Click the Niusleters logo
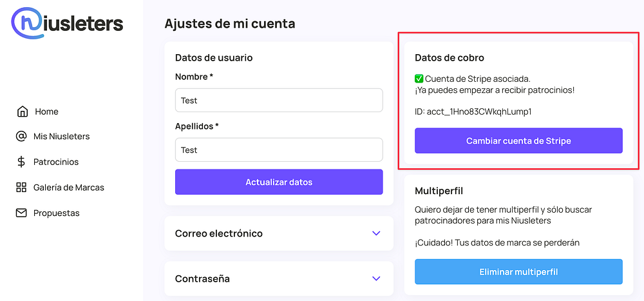 click(x=67, y=24)
